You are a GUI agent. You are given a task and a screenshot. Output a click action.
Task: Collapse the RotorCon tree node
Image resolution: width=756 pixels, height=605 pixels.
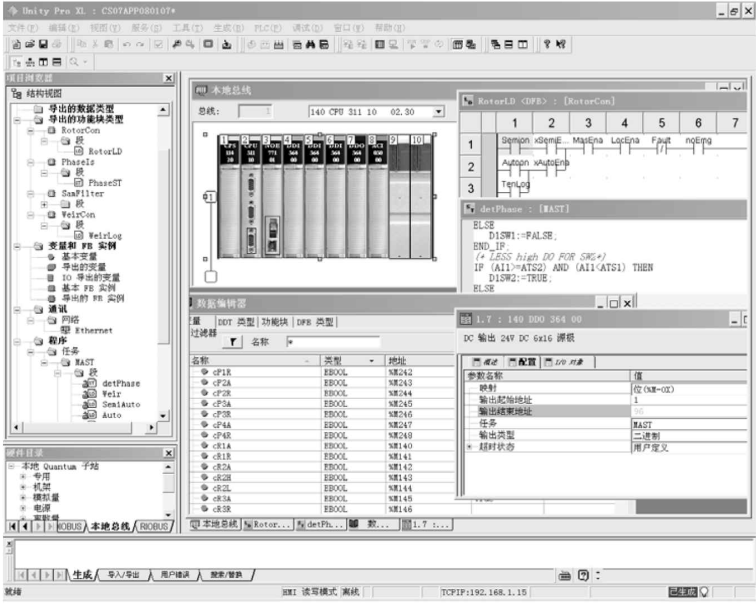click(x=30, y=131)
